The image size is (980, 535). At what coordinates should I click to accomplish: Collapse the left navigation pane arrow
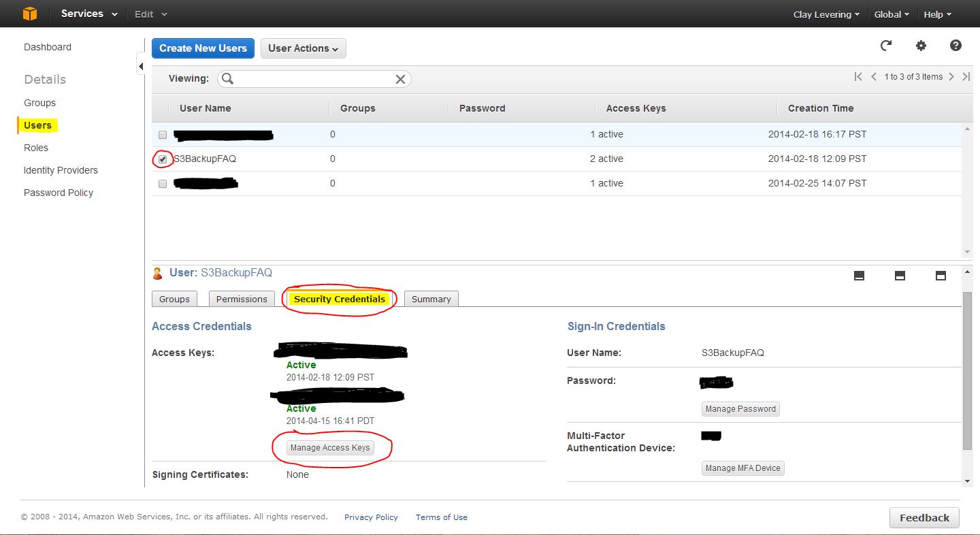[141, 66]
